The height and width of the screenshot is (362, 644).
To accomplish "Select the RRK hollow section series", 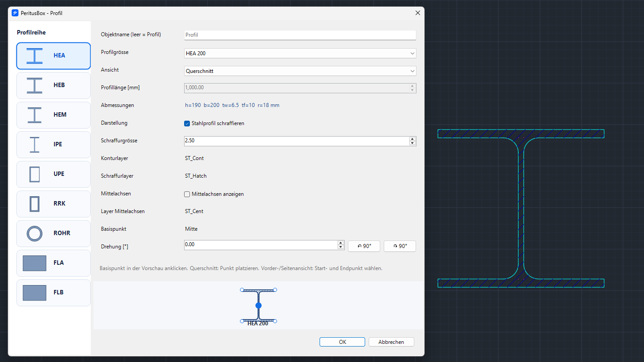I will coord(54,204).
